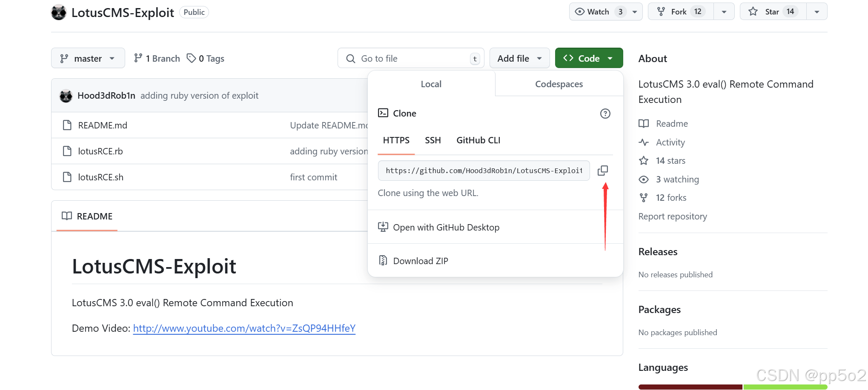Click the Go to file search field

coord(411,58)
